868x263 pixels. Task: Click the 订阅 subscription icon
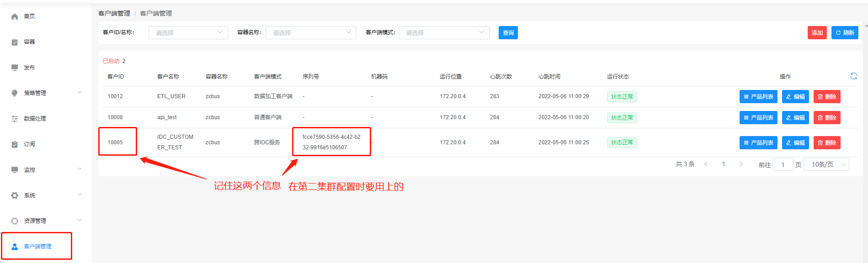coord(15,144)
